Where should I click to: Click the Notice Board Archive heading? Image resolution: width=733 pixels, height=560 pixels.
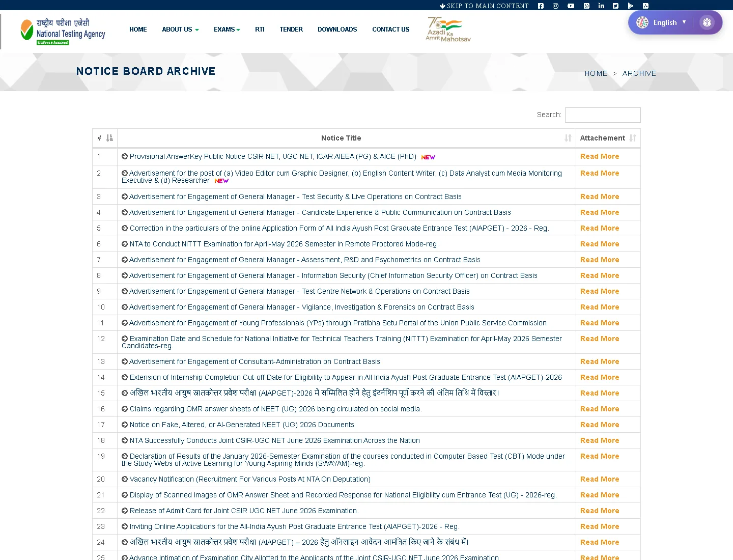[146, 71]
